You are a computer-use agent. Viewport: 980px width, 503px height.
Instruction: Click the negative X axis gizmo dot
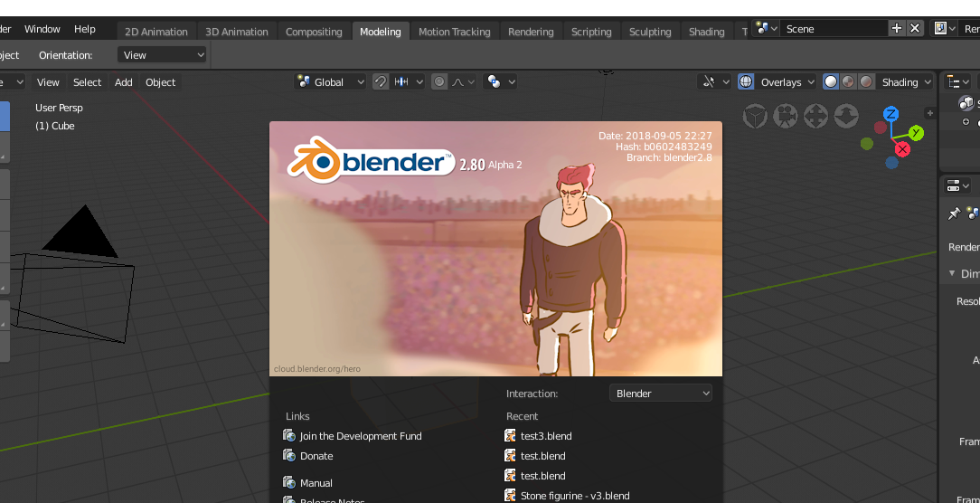881,128
